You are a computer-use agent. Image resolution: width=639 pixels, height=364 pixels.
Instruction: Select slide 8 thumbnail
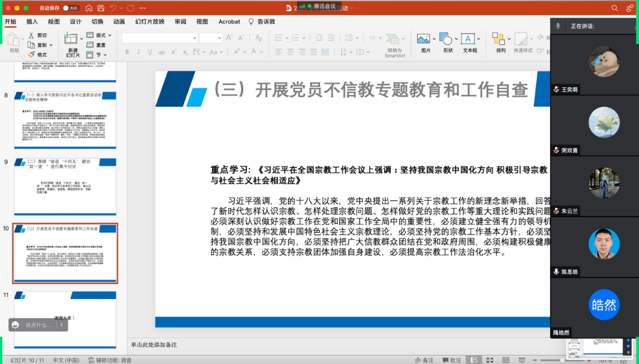[65, 120]
